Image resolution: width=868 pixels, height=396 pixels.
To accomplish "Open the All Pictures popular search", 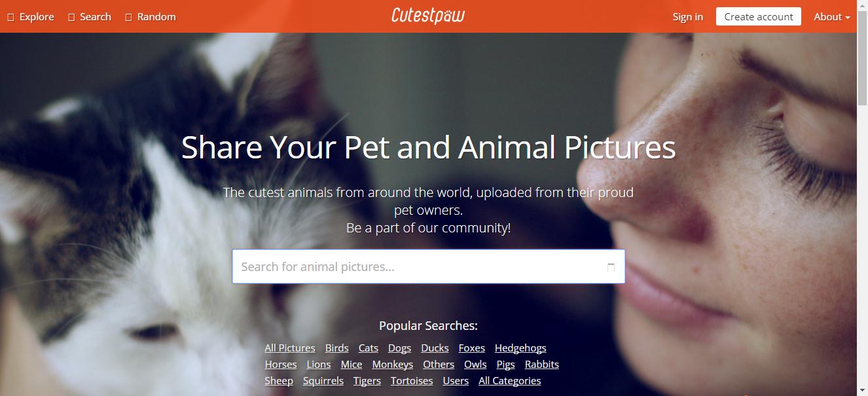I will coord(290,348).
